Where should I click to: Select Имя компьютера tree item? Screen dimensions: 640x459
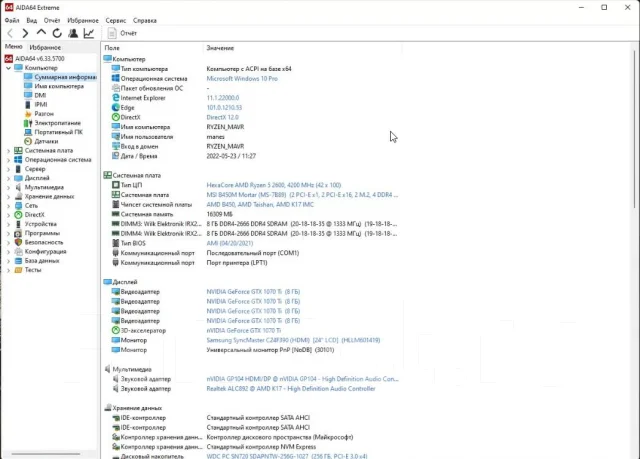pos(54,86)
